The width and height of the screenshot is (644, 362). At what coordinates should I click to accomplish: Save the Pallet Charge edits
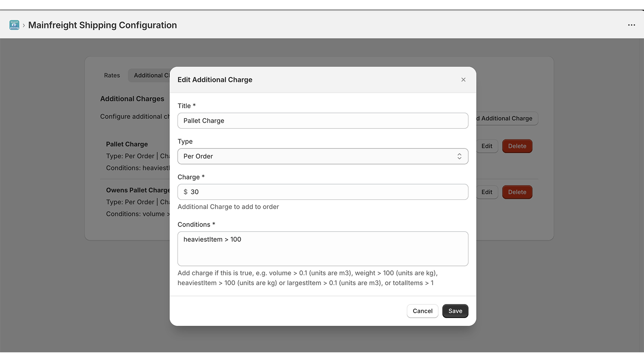coord(455,311)
